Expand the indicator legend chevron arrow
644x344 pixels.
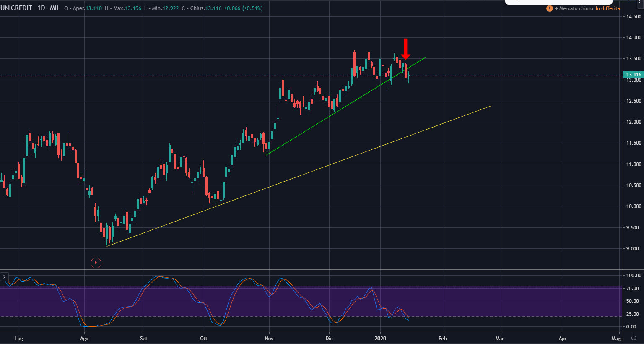pyautogui.click(x=4, y=277)
